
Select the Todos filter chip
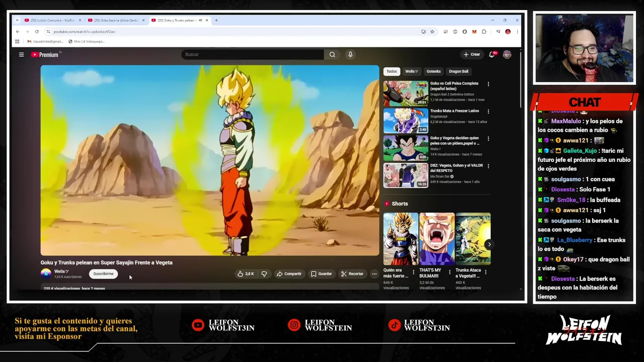point(391,71)
